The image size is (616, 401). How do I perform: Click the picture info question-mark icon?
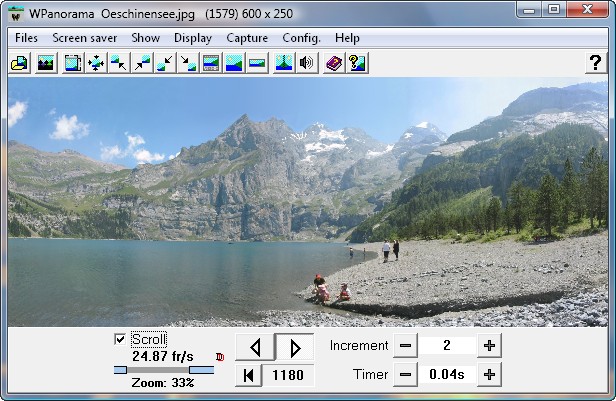pos(357,63)
